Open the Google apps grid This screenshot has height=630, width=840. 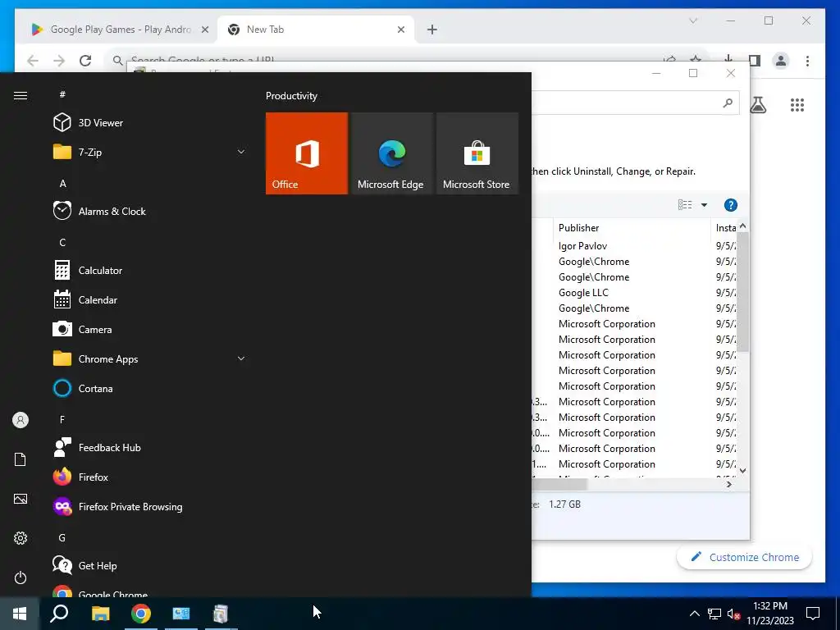tap(797, 104)
